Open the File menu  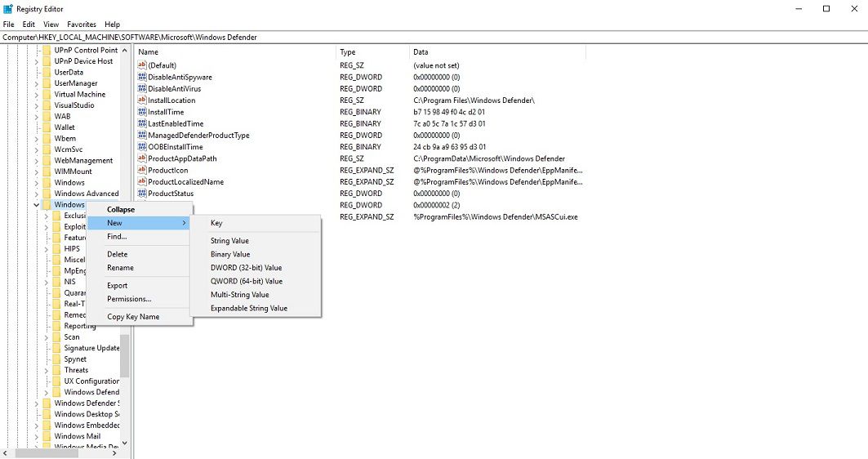pyautogui.click(x=8, y=25)
